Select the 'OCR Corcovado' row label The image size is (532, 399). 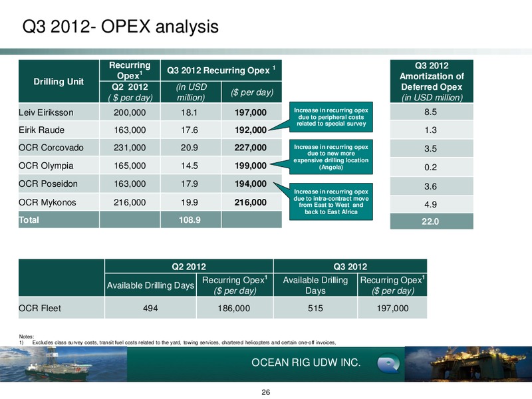[51, 148]
